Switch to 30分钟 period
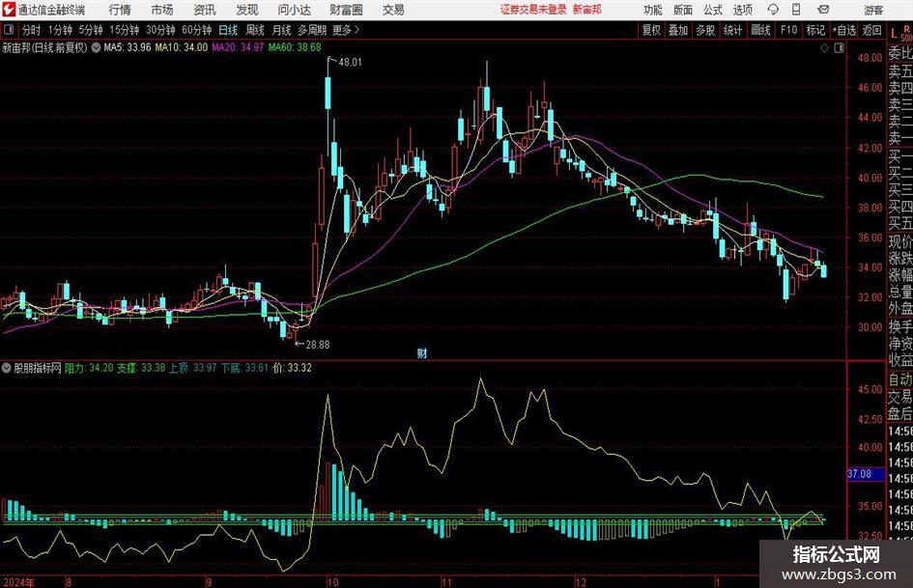The width and height of the screenshot is (913, 588). coord(160,30)
